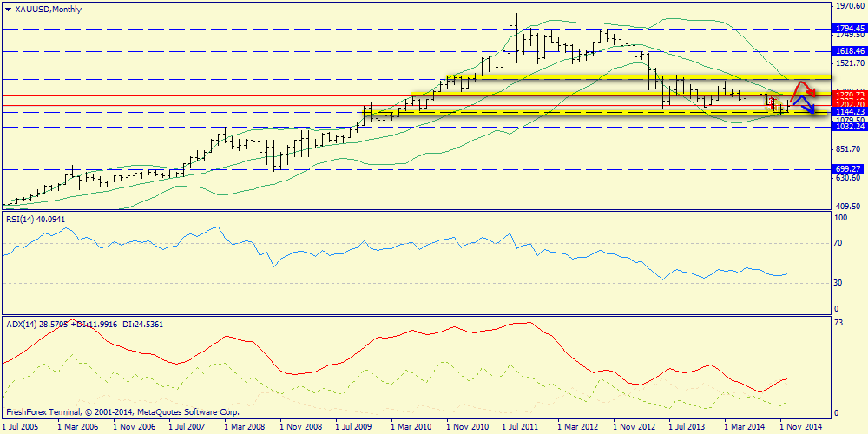Select the 1618.46 price level tag

850,52
